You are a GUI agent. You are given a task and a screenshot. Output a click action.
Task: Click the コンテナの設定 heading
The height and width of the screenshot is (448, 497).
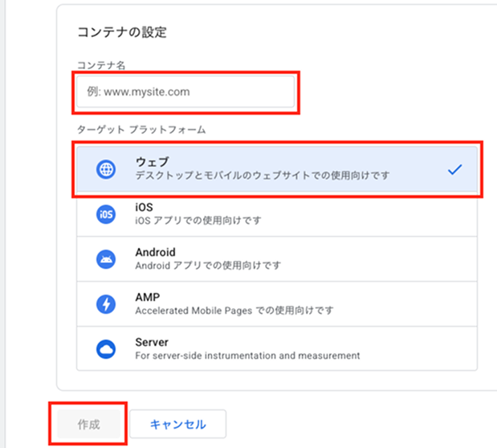tap(122, 32)
